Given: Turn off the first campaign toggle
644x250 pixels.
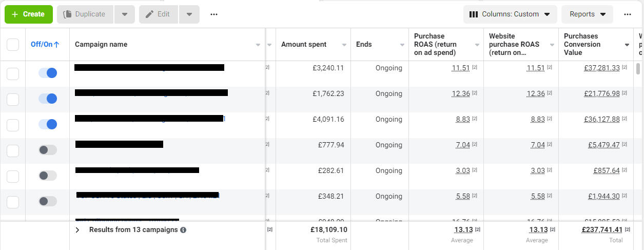Looking at the screenshot, I should click(48, 73).
